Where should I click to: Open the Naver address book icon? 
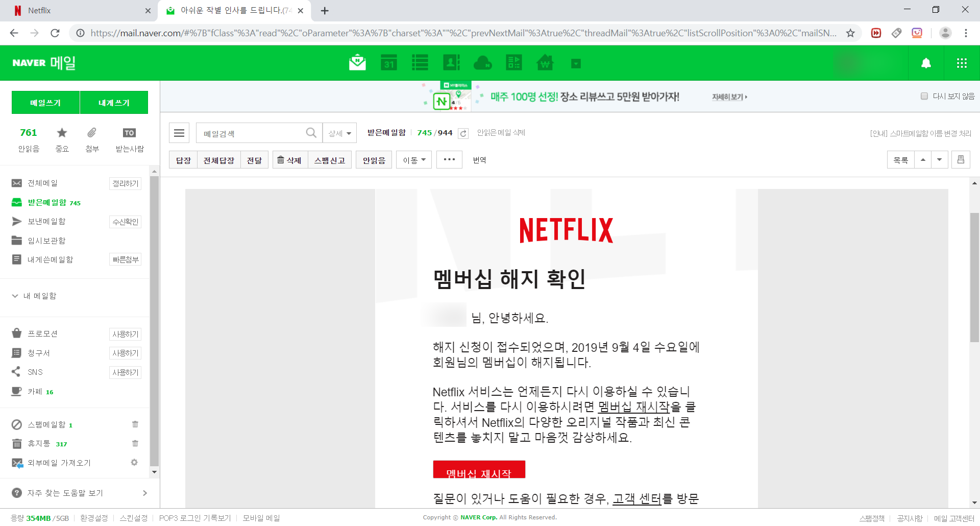[451, 63]
